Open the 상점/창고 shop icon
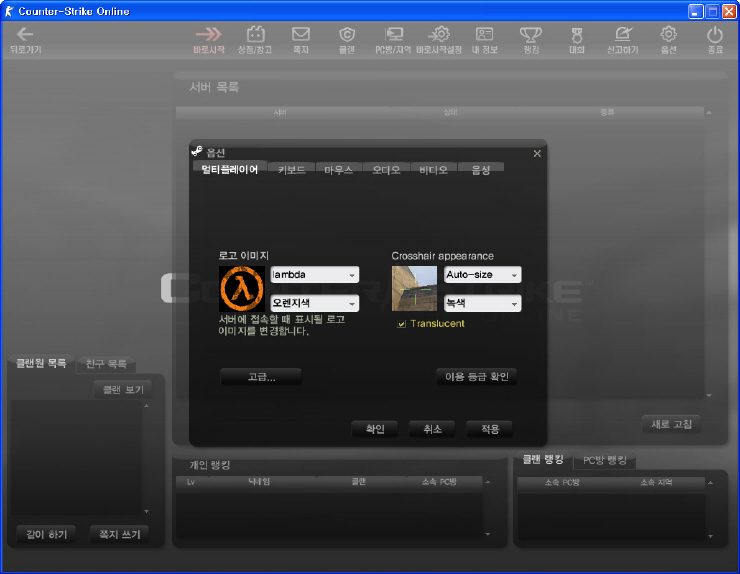 click(x=255, y=34)
